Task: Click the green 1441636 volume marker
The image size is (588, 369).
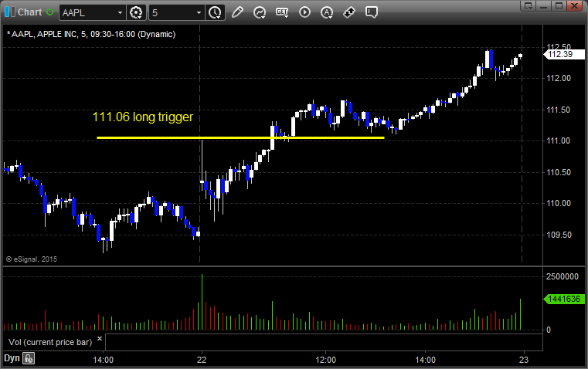Action: point(563,299)
